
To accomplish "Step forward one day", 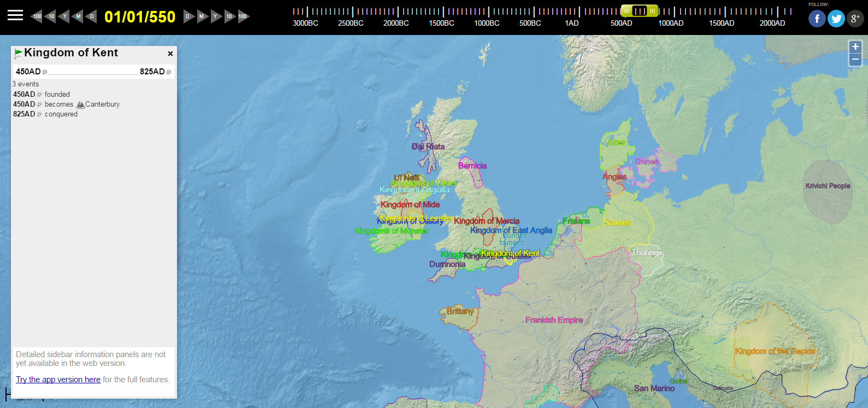I will (188, 16).
